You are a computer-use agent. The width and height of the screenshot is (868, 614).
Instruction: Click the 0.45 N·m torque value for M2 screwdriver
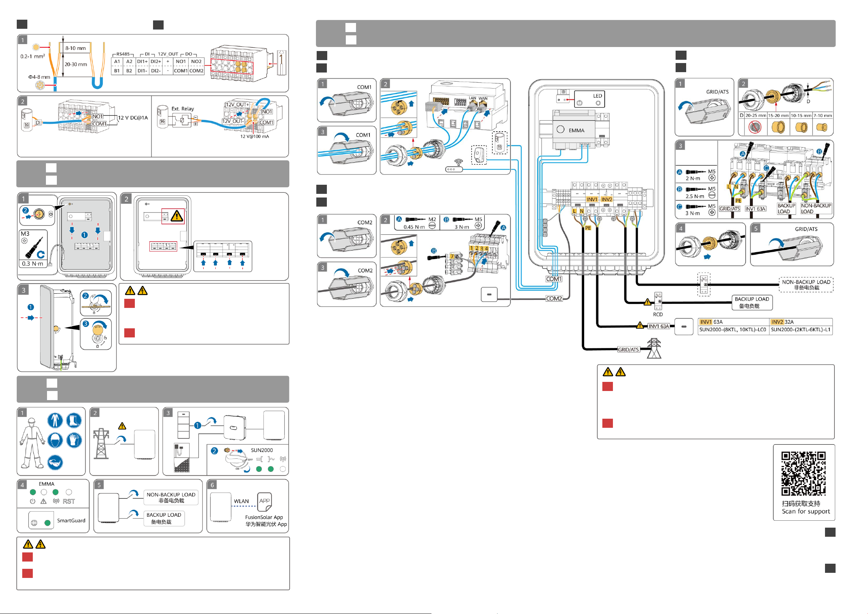pyautogui.click(x=414, y=227)
